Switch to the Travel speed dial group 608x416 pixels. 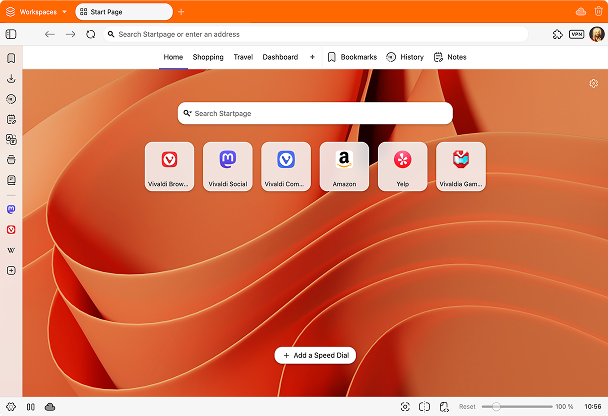point(243,57)
